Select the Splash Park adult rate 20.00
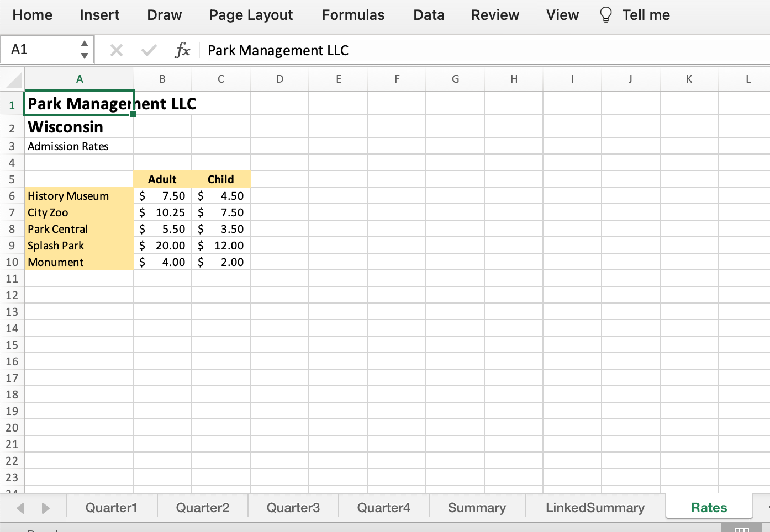Viewport: 770px width, 532px height. (x=162, y=246)
